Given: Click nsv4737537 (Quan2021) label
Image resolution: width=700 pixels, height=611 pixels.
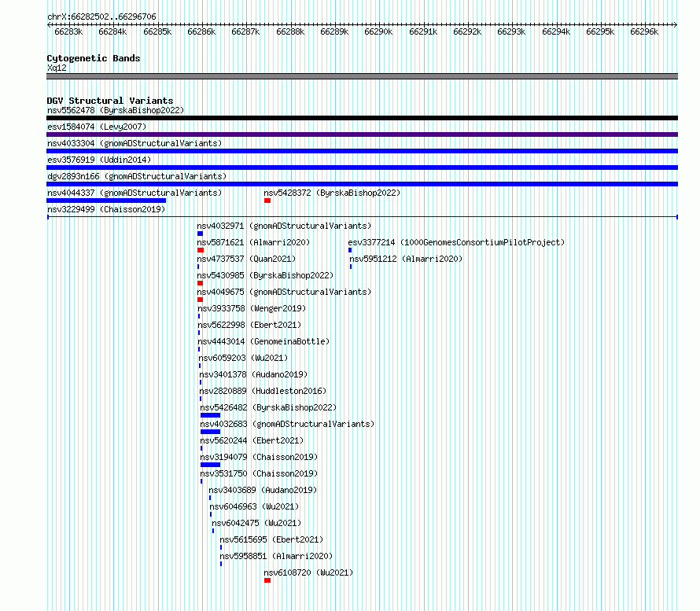Looking at the screenshot, I should (x=246, y=259).
